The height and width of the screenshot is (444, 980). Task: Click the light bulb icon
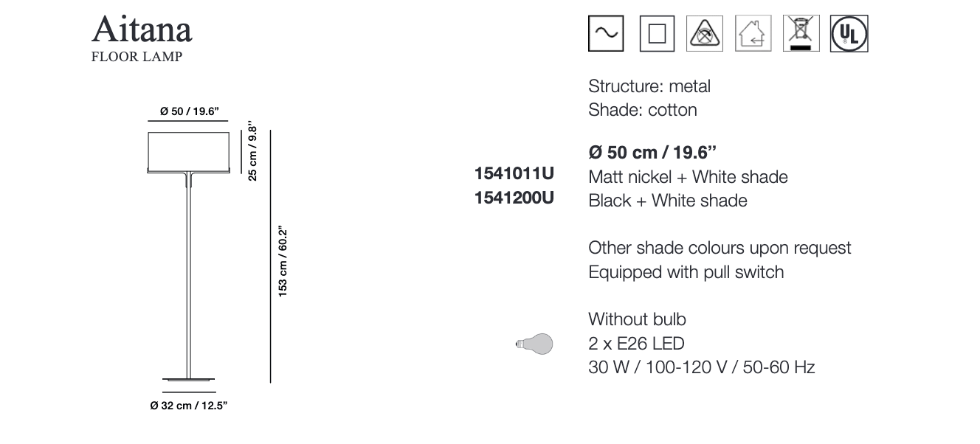pos(534,343)
